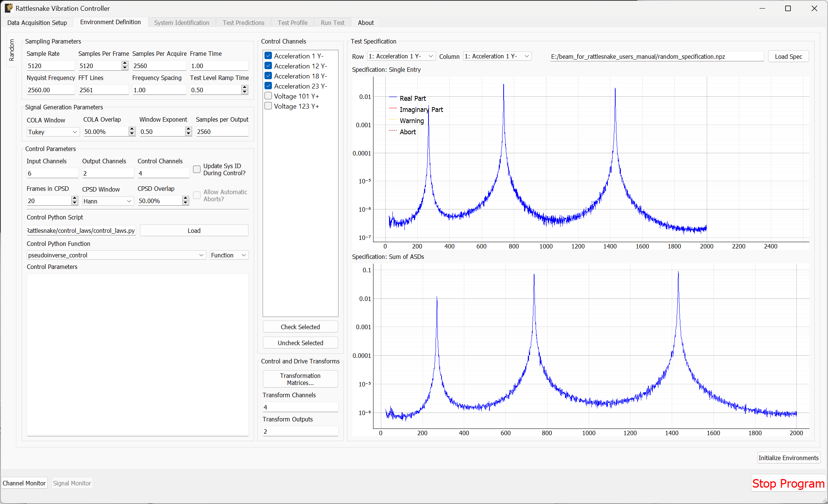Switch to the System Identification tab
Viewport: 828px width, 504px height.
[x=182, y=22]
